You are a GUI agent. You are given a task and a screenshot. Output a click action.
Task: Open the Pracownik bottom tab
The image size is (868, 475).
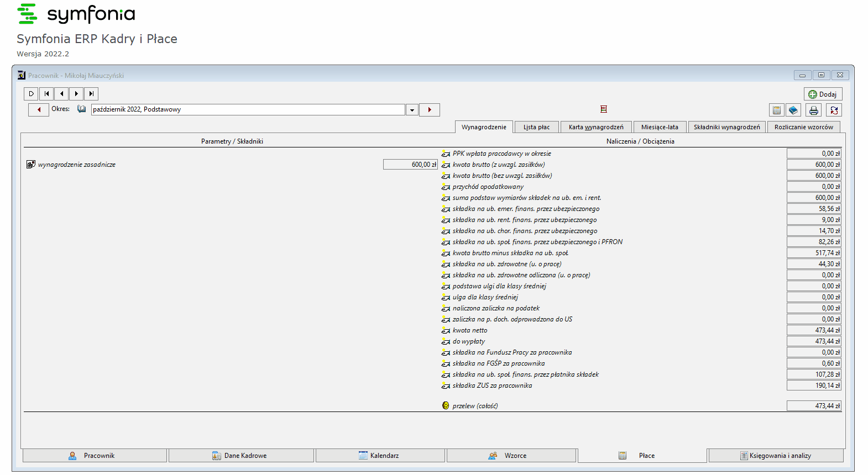pyautogui.click(x=95, y=456)
